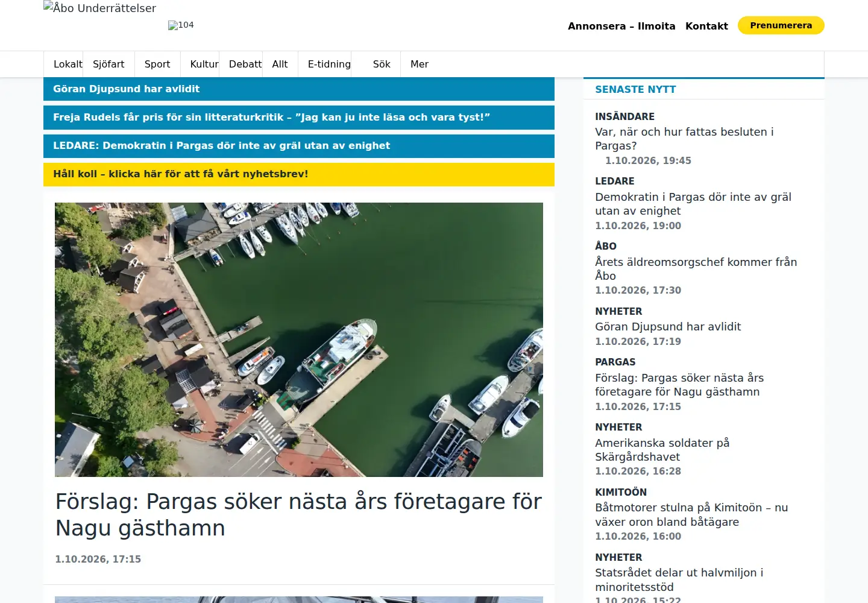Open Årets äldreomsorgschef kommer från Åbo

click(x=696, y=269)
